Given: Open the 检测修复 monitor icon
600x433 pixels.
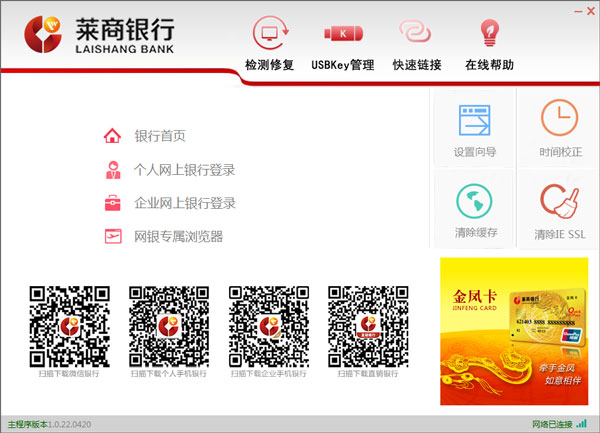Looking at the screenshot, I should 271,33.
